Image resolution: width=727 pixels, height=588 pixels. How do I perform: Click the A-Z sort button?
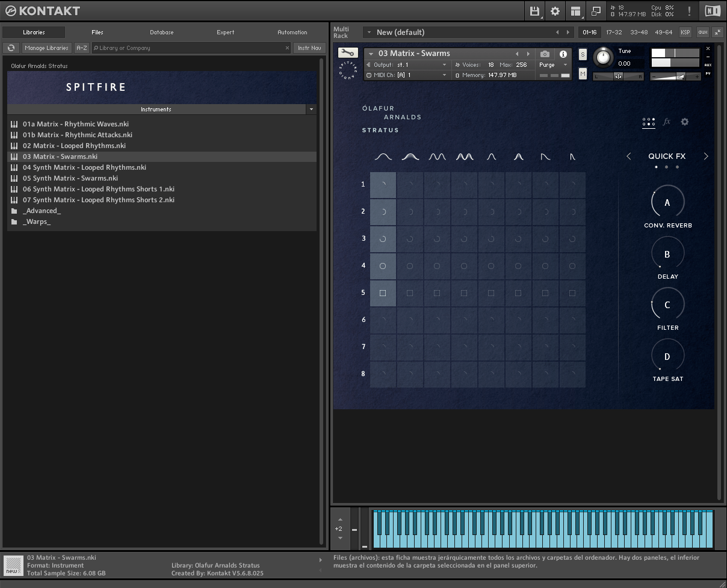[x=81, y=48]
